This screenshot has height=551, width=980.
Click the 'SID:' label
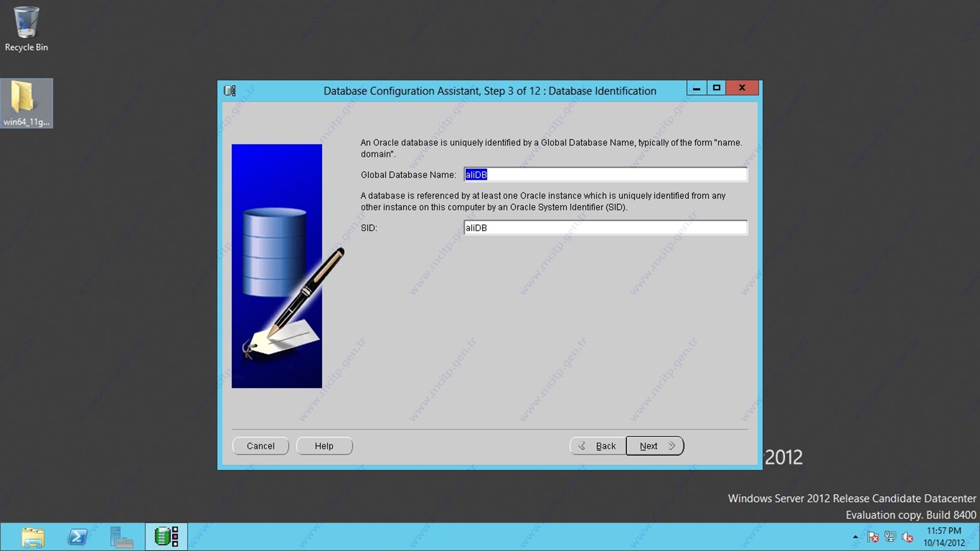point(369,228)
